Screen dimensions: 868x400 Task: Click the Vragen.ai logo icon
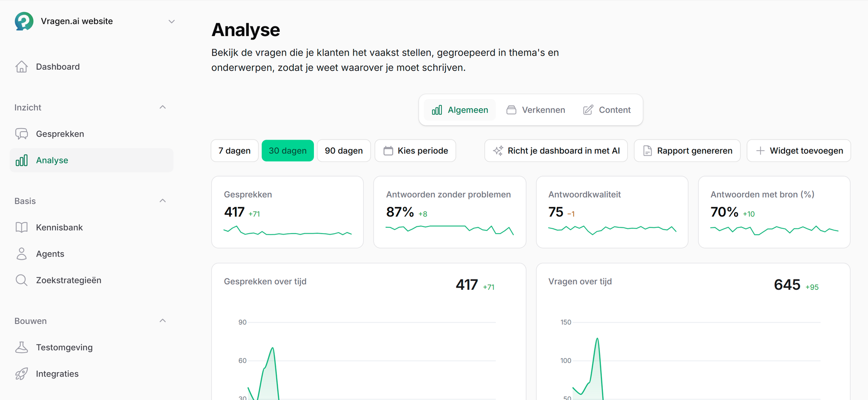(x=24, y=21)
